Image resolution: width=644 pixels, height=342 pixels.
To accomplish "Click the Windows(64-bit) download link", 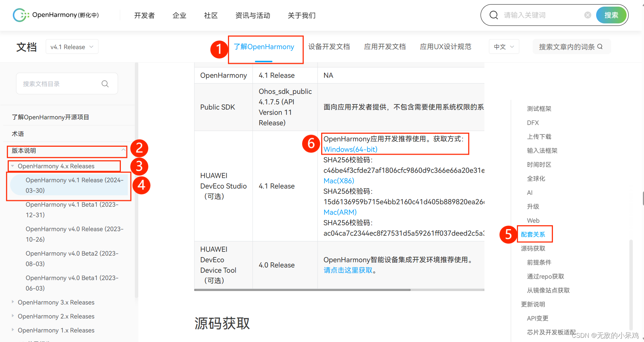I will point(350,149).
